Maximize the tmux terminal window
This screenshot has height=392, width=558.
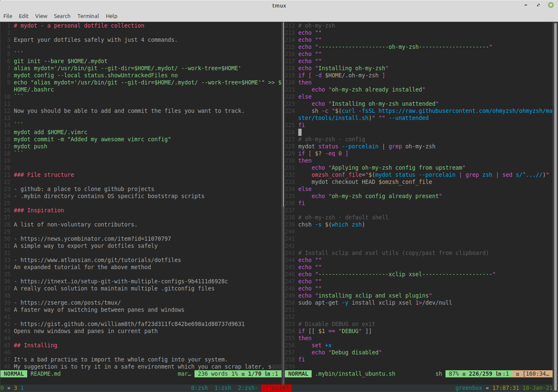(538, 5)
